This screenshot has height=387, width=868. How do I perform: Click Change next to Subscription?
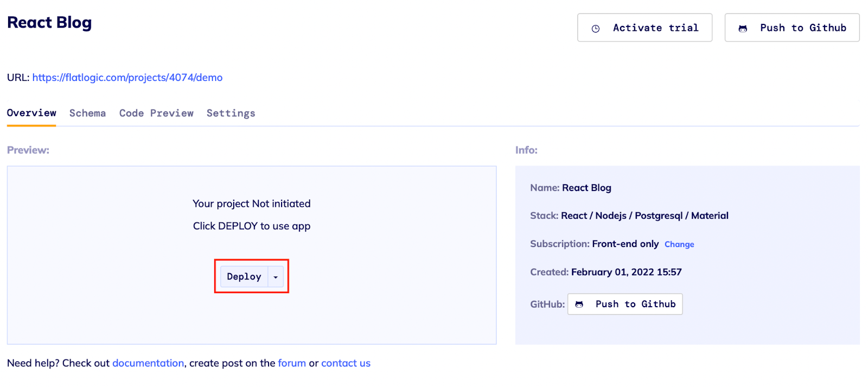[679, 244]
